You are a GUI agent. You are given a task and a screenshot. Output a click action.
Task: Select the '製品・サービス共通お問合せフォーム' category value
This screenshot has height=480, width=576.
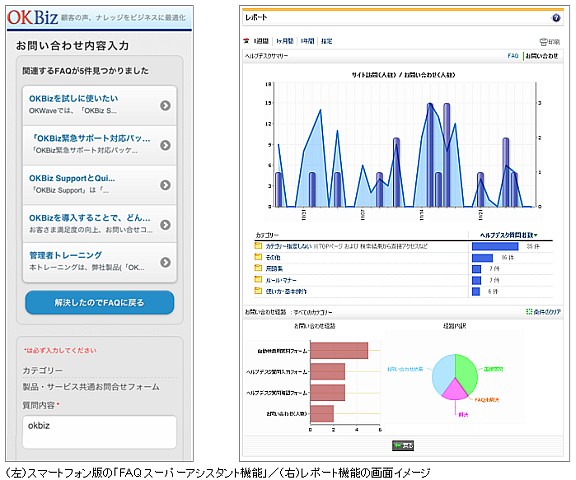[91, 387]
